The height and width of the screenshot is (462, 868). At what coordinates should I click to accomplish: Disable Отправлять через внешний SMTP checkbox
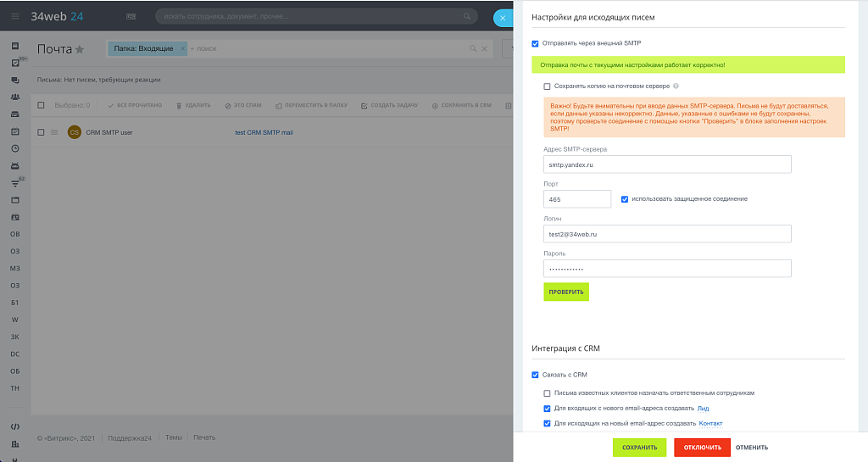[x=535, y=43]
